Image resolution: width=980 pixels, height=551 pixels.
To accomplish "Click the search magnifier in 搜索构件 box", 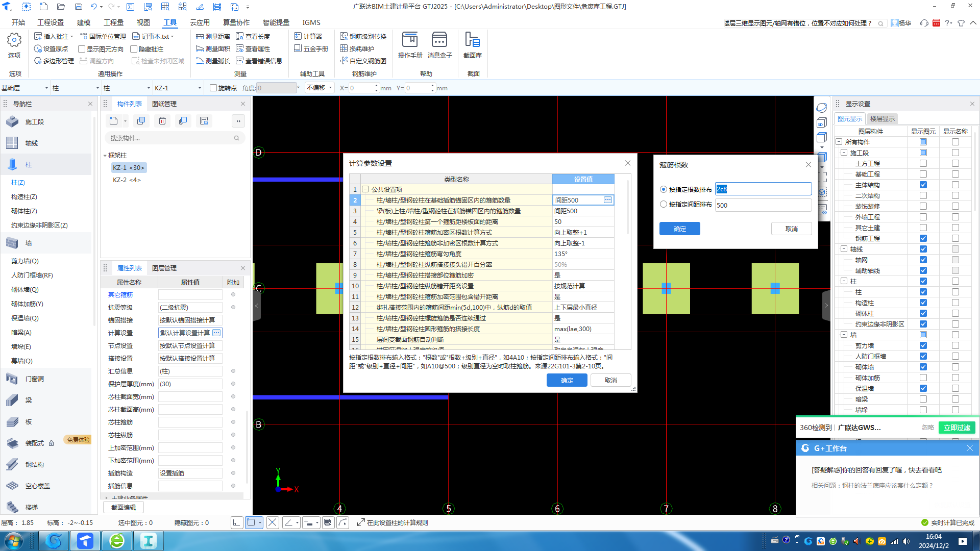I will pos(236,138).
